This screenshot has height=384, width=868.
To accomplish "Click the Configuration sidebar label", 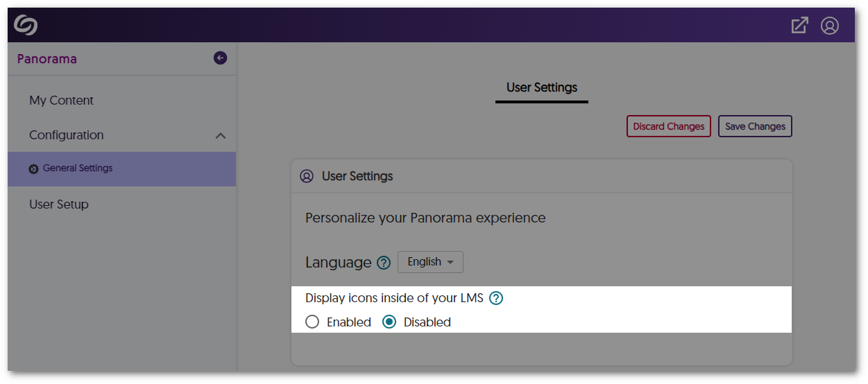I will [67, 135].
